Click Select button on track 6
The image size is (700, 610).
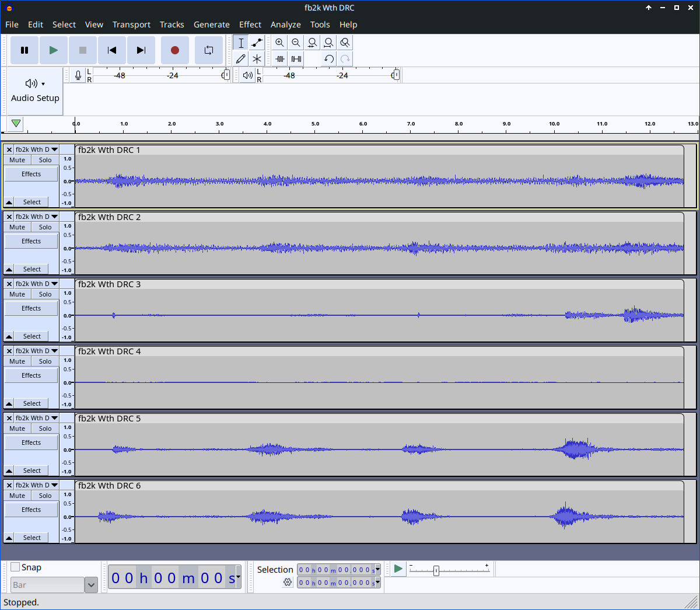[32, 538]
